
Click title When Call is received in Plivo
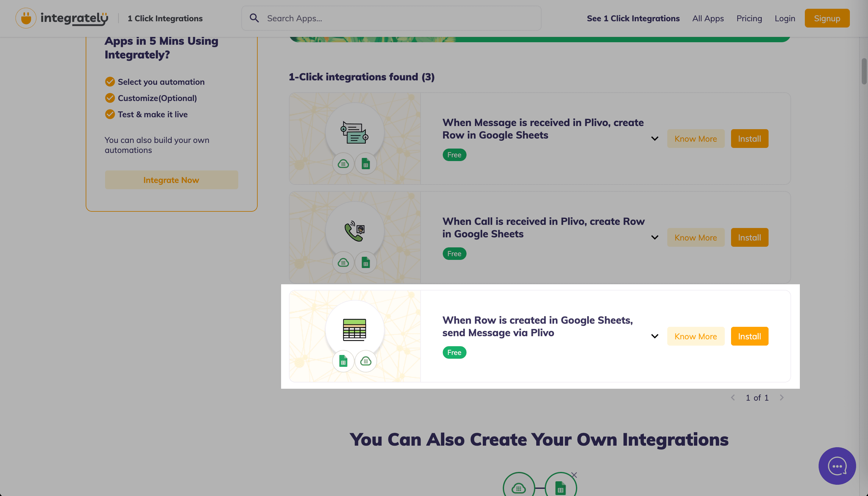click(543, 228)
